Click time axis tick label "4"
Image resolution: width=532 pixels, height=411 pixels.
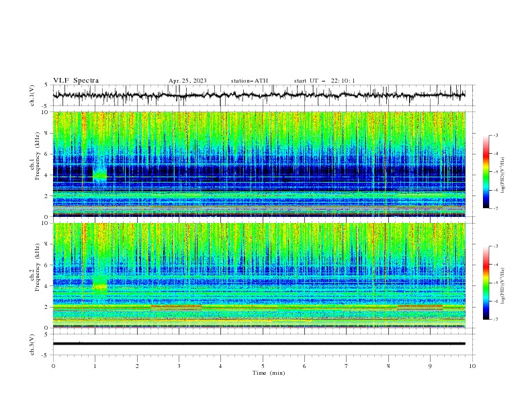[x=220, y=366]
